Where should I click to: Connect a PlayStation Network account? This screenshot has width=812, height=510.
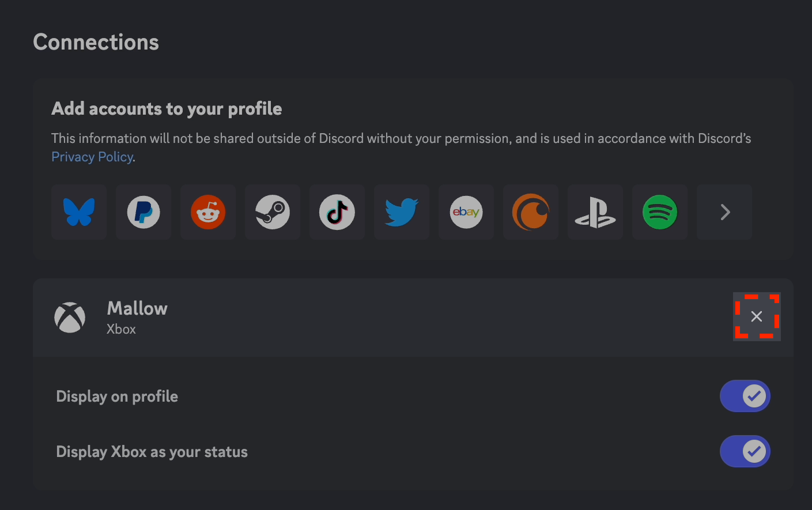[x=595, y=211]
